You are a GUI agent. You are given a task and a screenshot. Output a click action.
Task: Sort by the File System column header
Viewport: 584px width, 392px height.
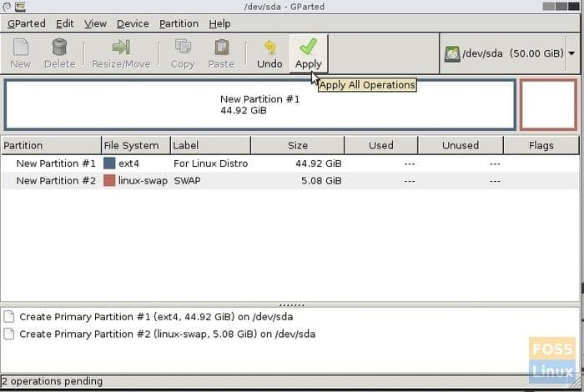coord(136,145)
